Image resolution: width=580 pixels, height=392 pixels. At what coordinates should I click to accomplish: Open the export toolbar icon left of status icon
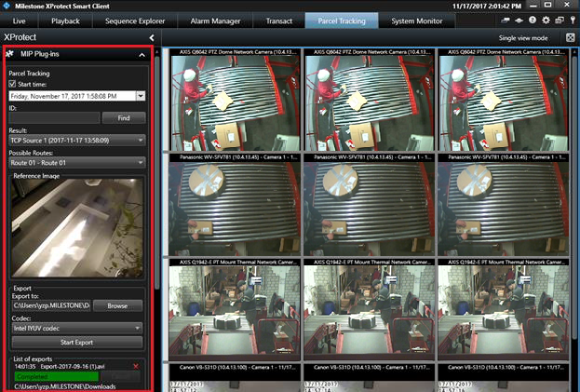pyautogui.click(x=506, y=20)
